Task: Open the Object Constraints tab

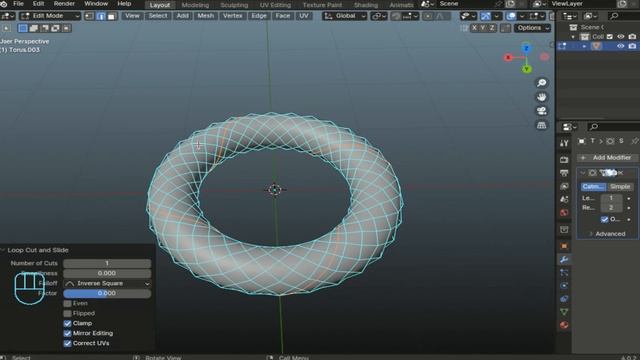Action: point(564,299)
